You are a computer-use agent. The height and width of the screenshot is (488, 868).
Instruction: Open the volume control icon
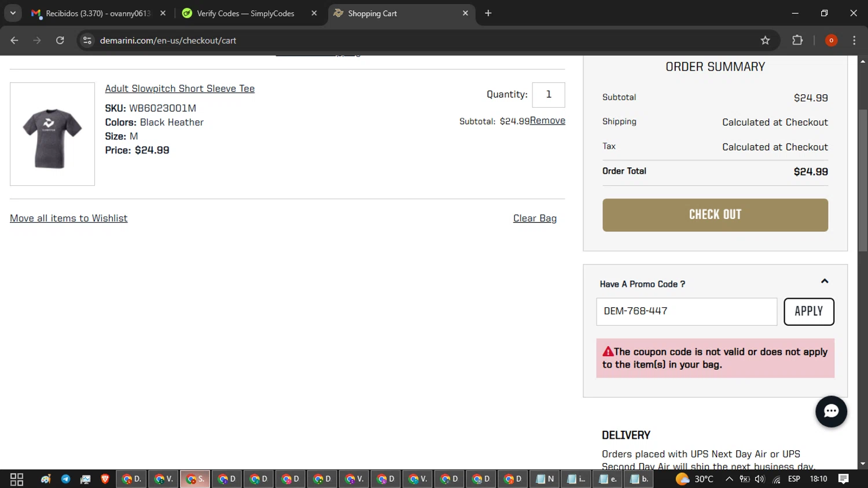[x=760, y=479]
